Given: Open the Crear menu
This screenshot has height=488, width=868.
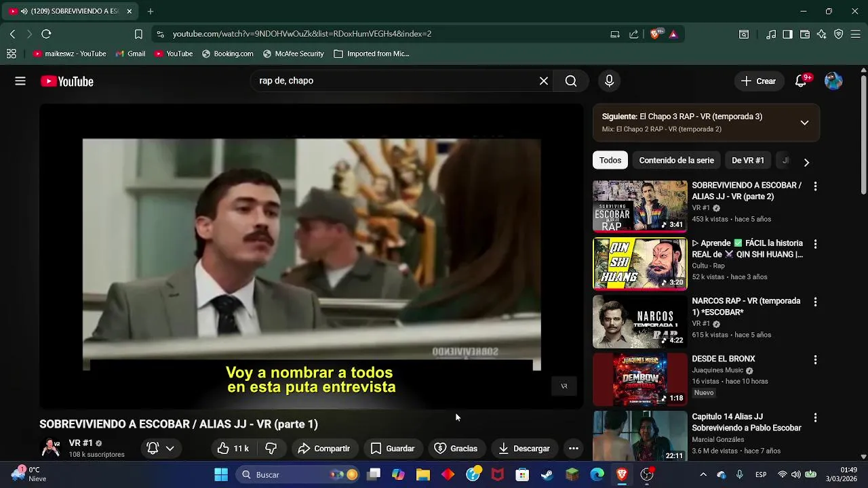Looking at the screenshot, I should (x=758, y=81).
